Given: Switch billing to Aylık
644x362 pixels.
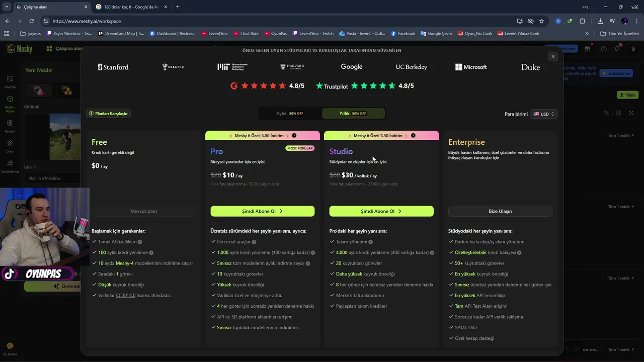Looking at the screenshot, I should pos(290,114).
